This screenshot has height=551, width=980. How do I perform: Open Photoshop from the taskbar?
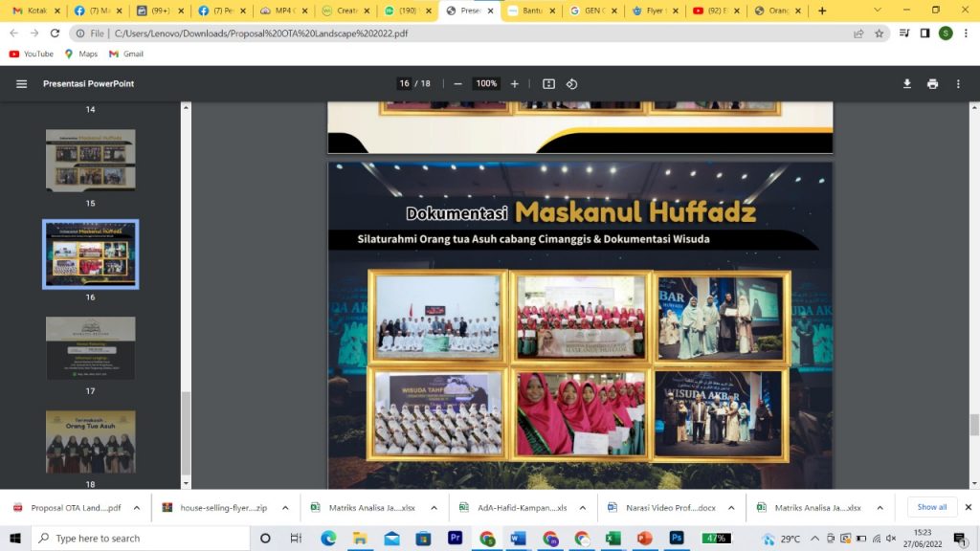[677, 538]
